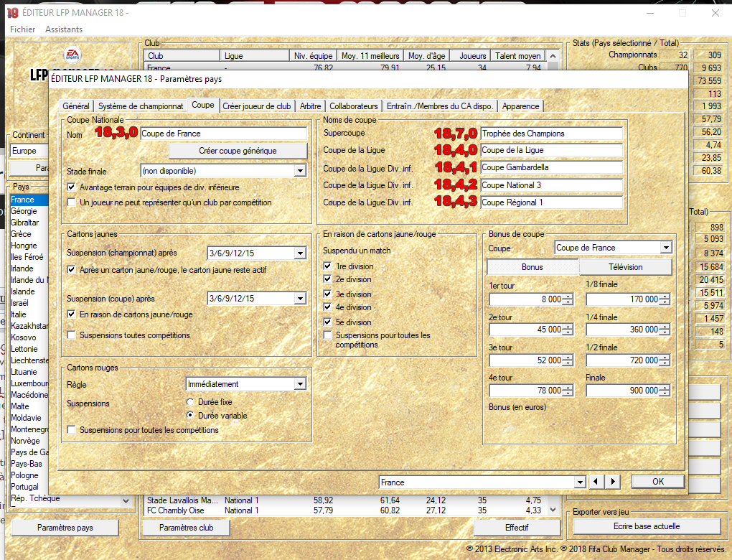732x560 pixels.
Task: Click the Télévision button
Action: coord(626,266)
